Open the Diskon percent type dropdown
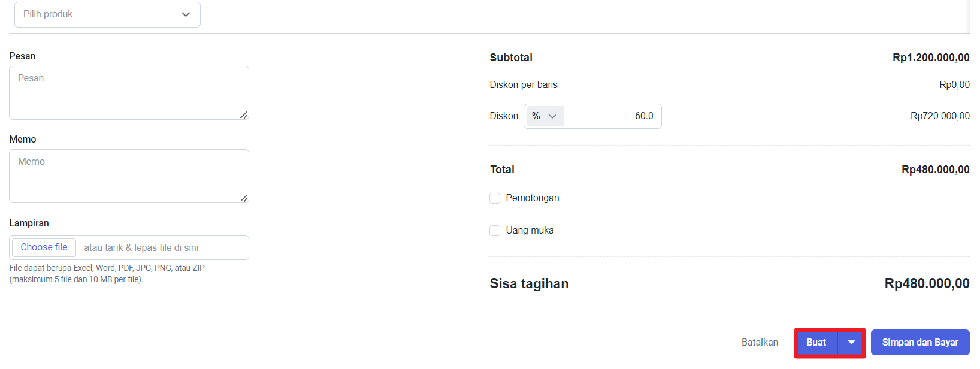The height and width of the screenshot is (369, 980). pos(545,116)
